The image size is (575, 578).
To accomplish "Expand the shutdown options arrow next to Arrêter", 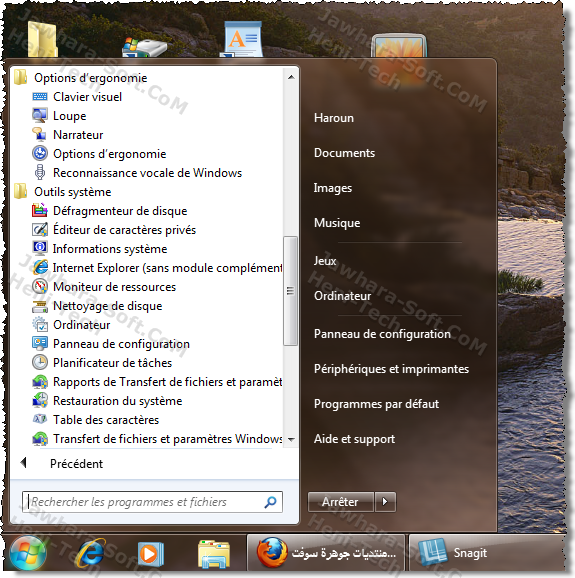I will tap(385, 502).
